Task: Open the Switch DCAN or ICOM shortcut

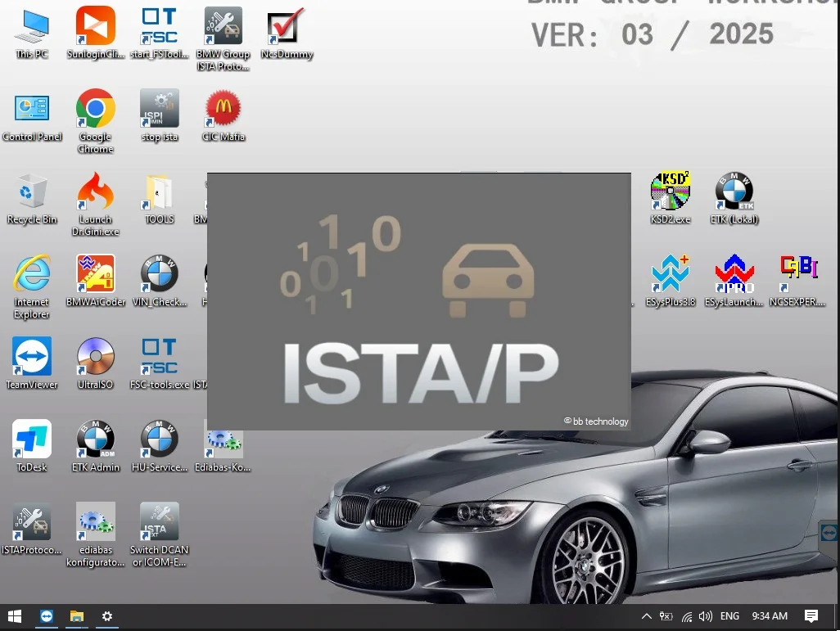Action: pyautogui.click(x=160, y=523)
